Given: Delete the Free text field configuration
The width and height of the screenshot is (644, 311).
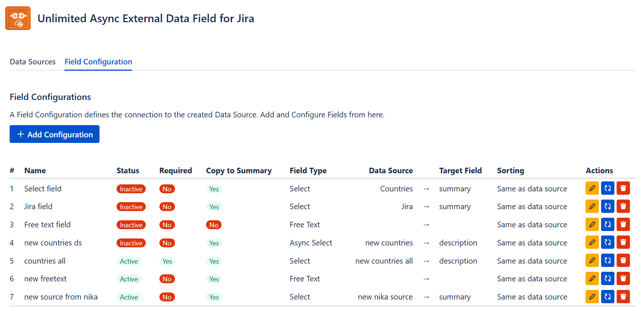Looking at the screenshot, I should (623, 224).
